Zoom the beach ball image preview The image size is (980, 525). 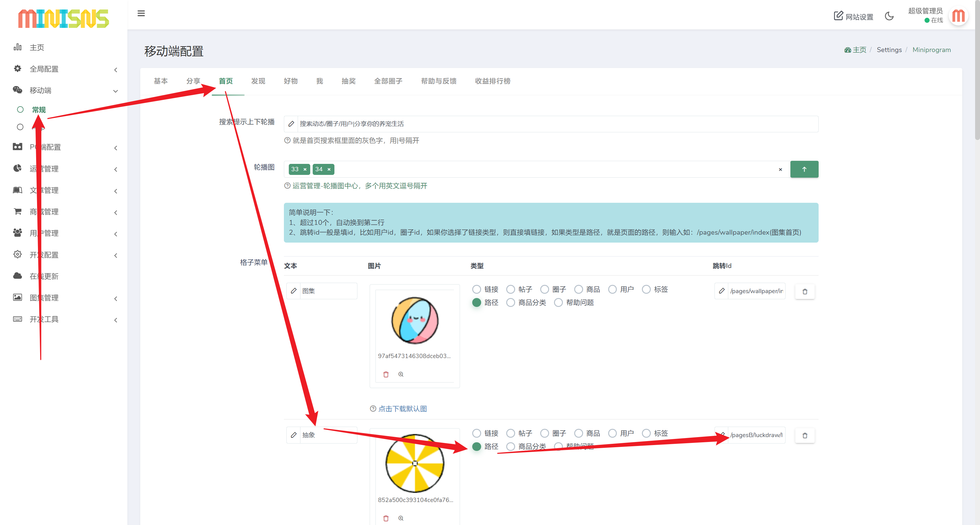401,374
